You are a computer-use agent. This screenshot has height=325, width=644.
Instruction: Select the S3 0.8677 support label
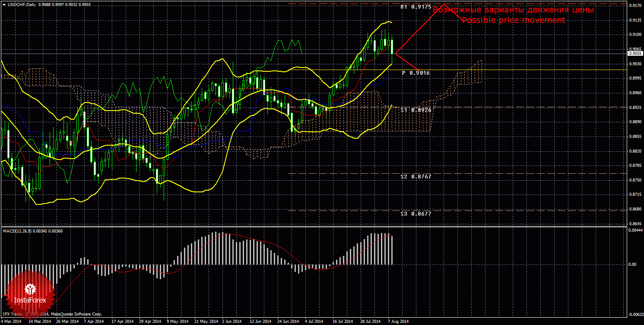click(x=416, y=213)
